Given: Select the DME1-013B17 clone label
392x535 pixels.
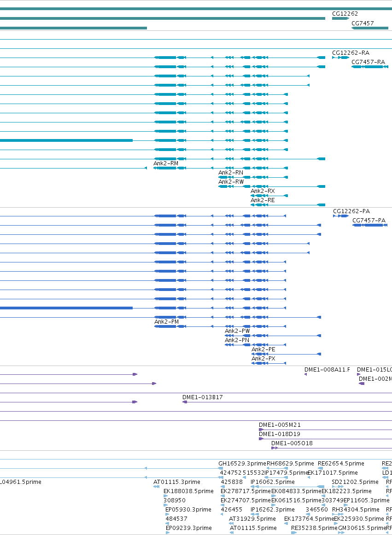Looking at the screenshot, I should [x=203, y=397].
